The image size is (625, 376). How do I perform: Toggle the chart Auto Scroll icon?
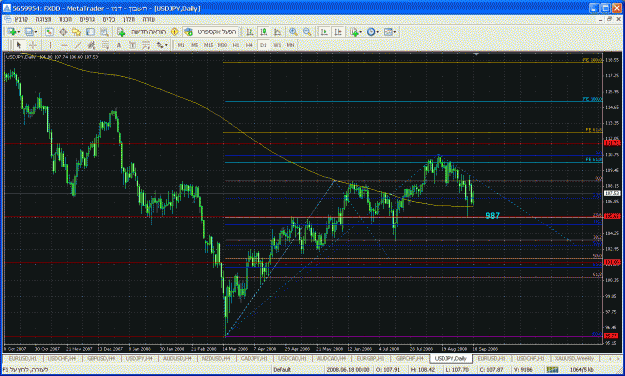[x=324, y=32]
